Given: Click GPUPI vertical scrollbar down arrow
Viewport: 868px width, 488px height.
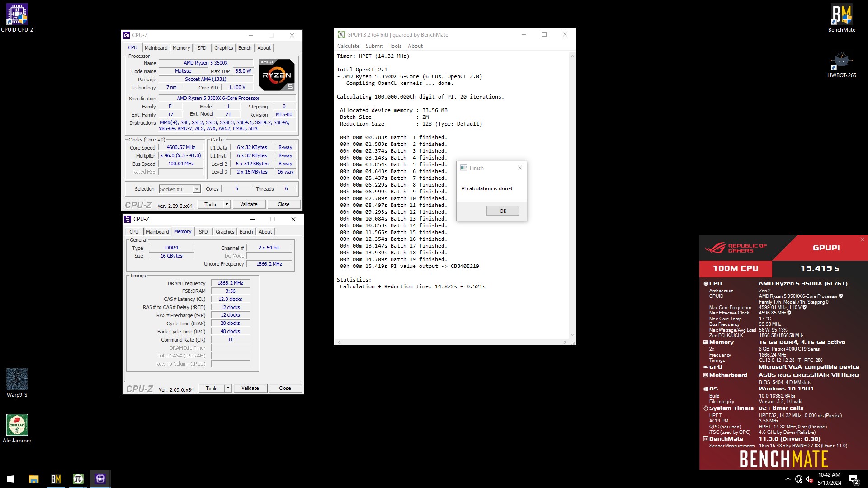Looking at the screenshot, I should (x=572, y=335).
